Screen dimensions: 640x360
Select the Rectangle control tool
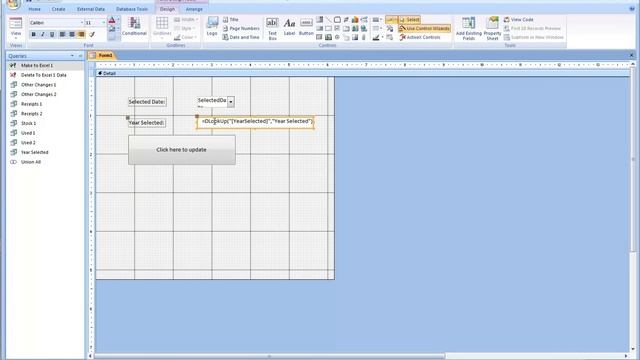click(x=329, y=29)
